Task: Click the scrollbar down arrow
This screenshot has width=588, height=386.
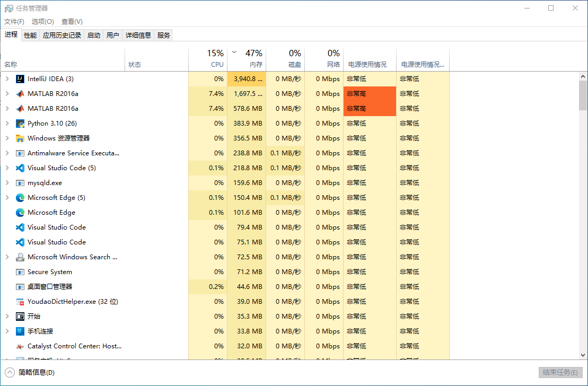Action: [583, 355]
